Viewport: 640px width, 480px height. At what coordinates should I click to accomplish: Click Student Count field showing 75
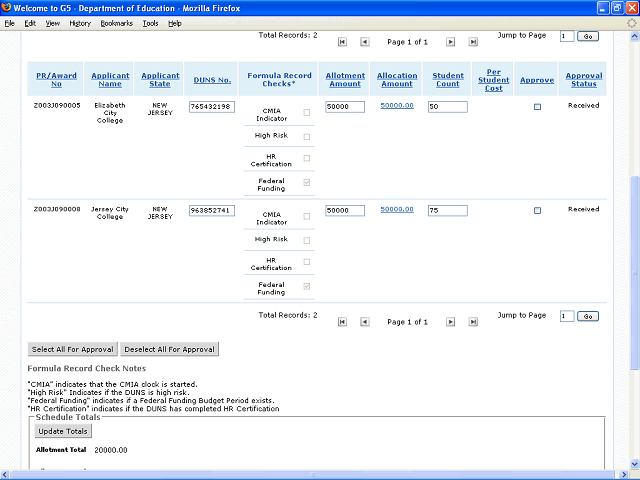(447, 211)
